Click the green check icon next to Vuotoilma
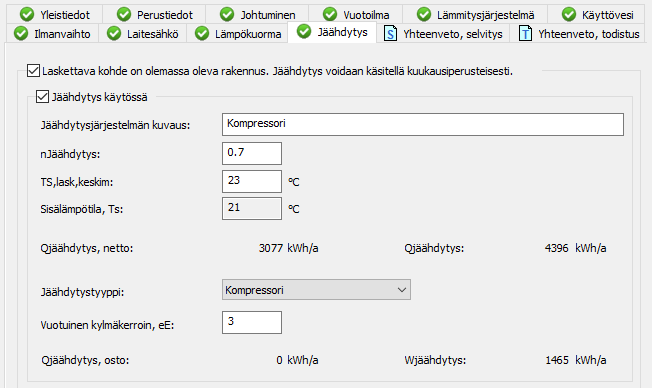Viewport: 652px width, 388px height. (x=330, y=15)
